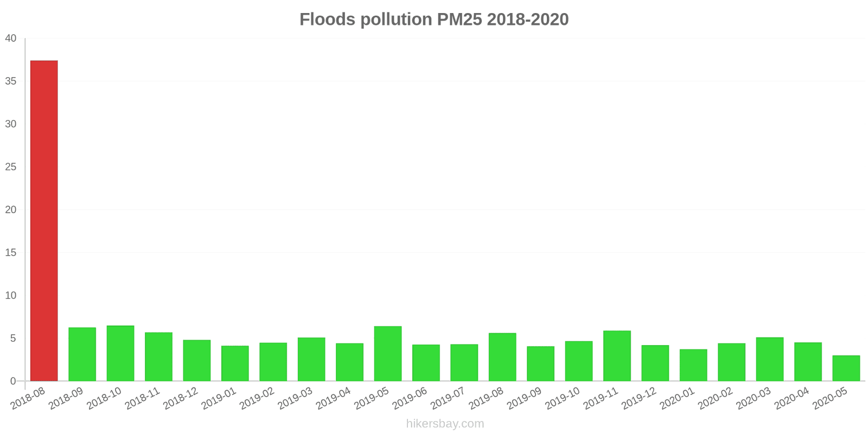Viewport: 868px width, 434px height.
Task: Click the 2018-12 bar
Action: click(x=197, y=360)
